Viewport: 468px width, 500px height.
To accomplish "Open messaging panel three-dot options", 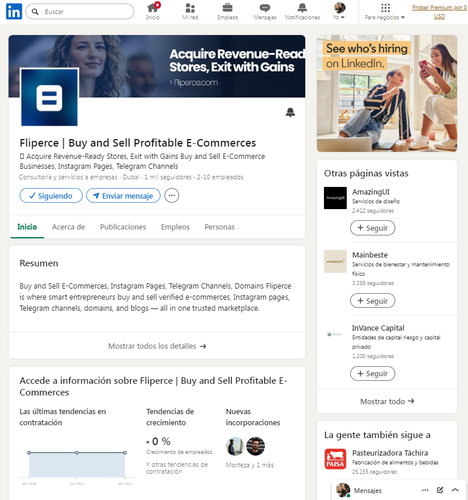I will click(x=425, y=490).
